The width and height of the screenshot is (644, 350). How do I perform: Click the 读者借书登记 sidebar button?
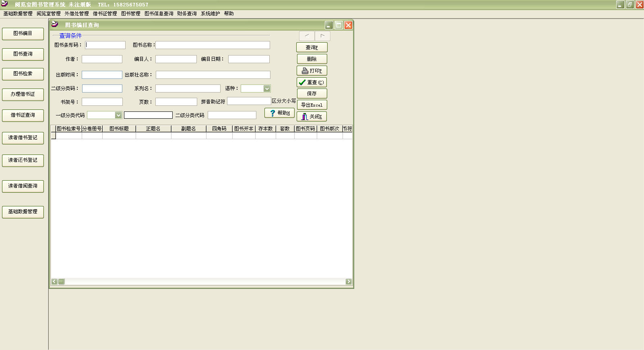[23, 138]
